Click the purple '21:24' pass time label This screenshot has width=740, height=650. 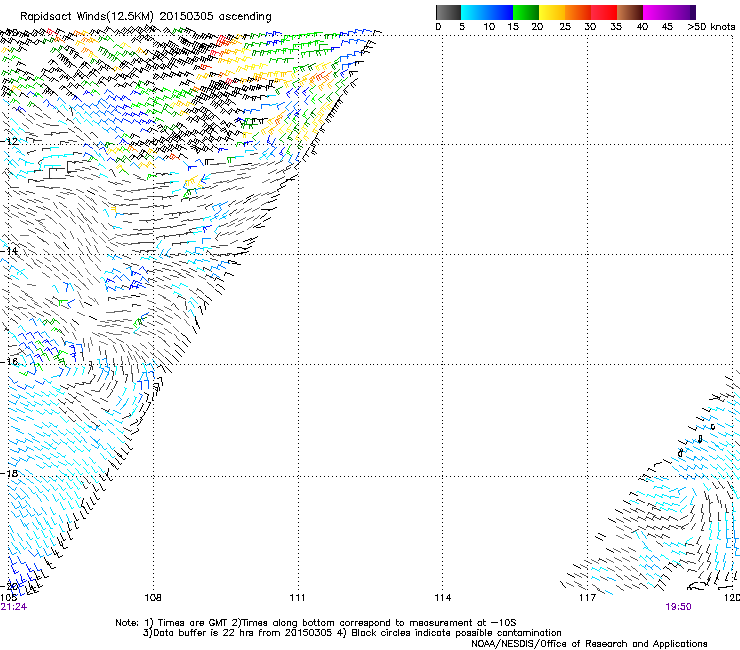[x=14, y=607]
